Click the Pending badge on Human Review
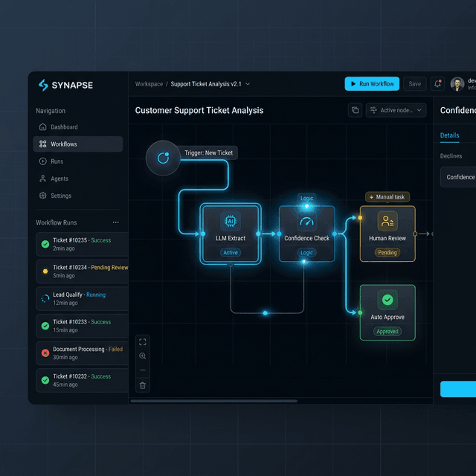476x476 pixels. 387,253
